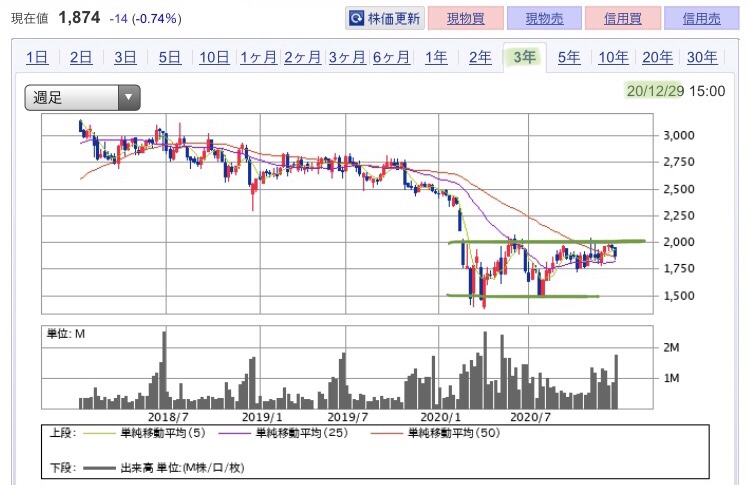Open the 週足 dropdown arrow

coord(128,97)
